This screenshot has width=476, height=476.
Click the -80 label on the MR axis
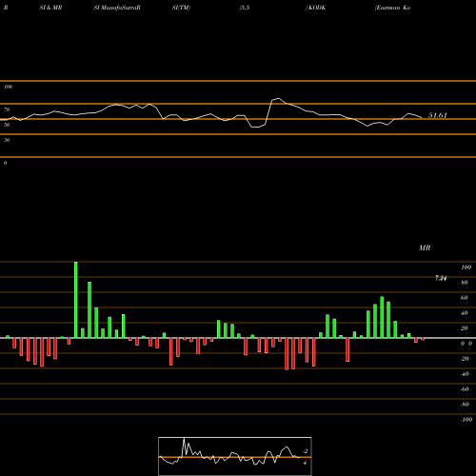[465, 405]
